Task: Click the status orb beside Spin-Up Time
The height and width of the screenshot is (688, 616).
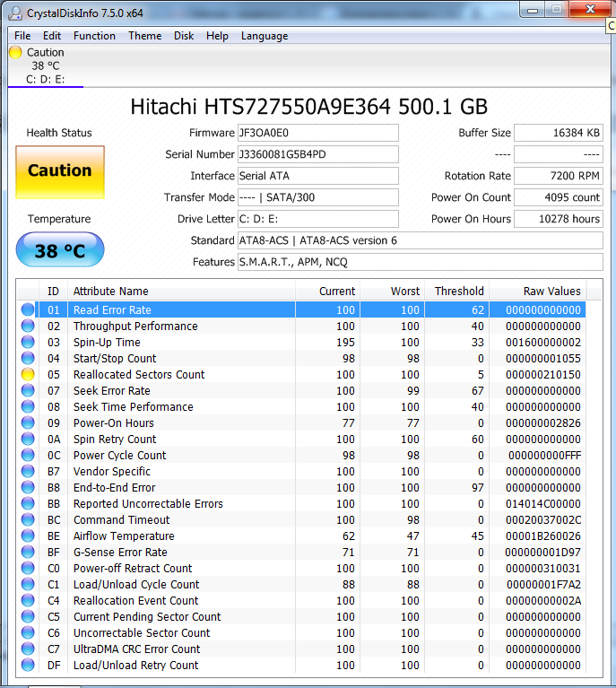Action: tap(28, 343)
